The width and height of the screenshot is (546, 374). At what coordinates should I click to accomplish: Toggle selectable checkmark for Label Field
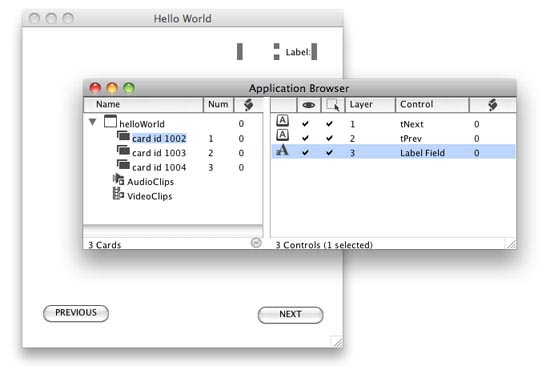[x=329, y=153]
